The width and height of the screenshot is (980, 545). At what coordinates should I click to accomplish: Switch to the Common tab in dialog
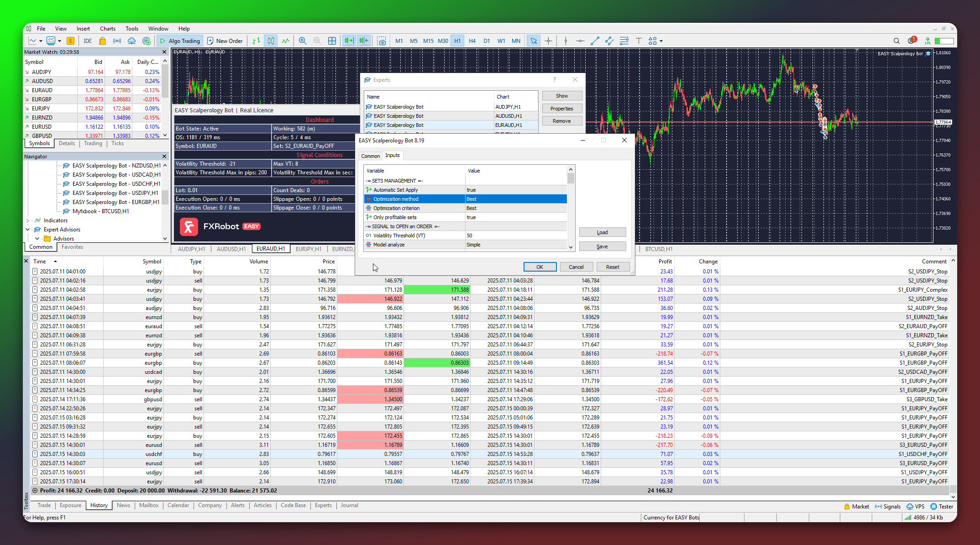pyautogui.click(x=370, y=156)
